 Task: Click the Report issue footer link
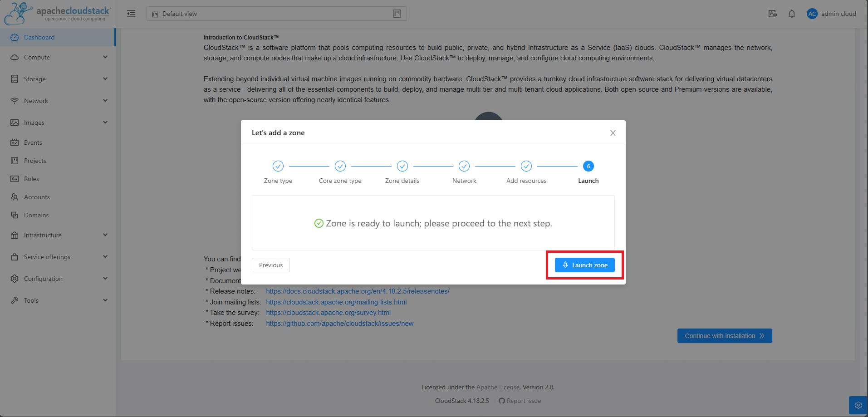pyautogui.click(x=520, y=401)
